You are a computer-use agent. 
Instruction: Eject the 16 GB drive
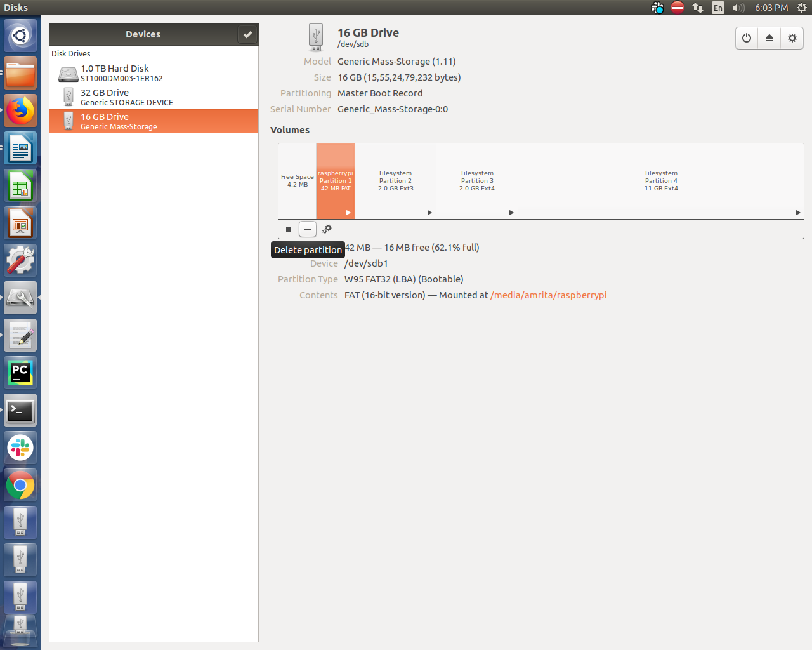point(769,38)
